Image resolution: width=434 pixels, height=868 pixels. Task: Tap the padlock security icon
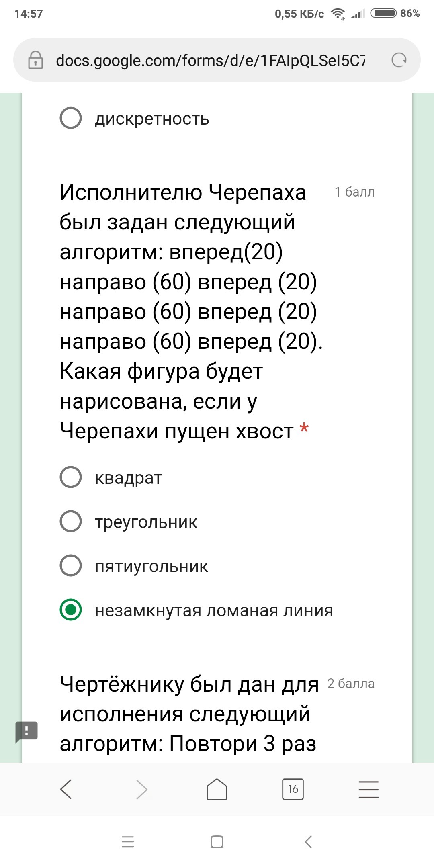pyautogui.click(x=35, y=60)
